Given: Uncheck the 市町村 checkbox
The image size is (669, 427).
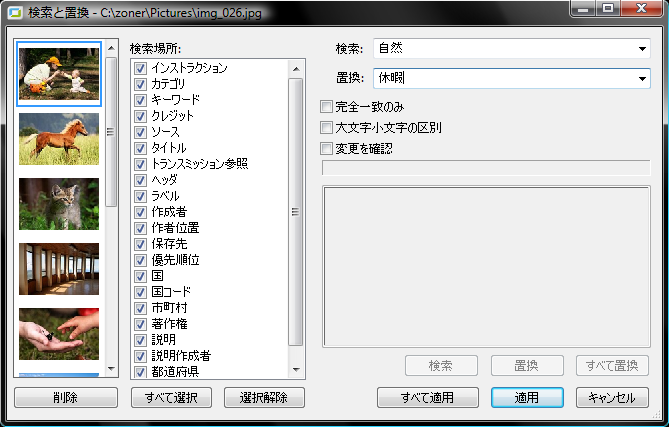Looking at the screenshot, I should (140, 308).
